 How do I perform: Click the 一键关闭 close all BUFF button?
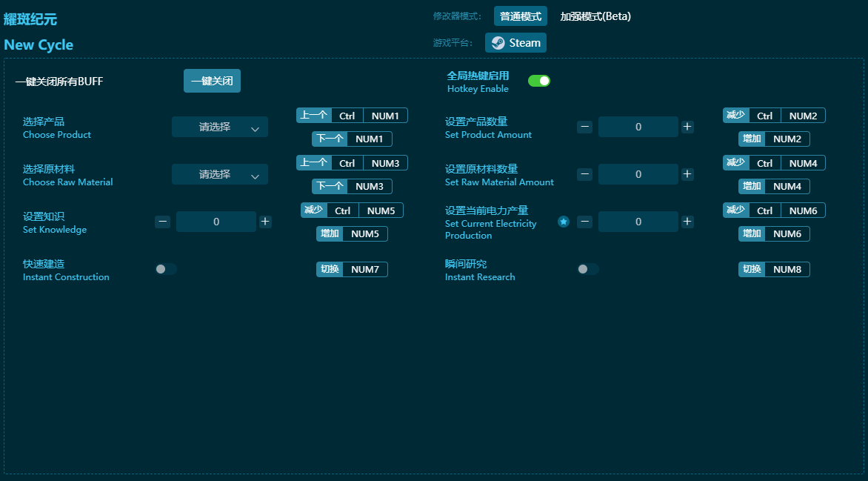[211, 81]
